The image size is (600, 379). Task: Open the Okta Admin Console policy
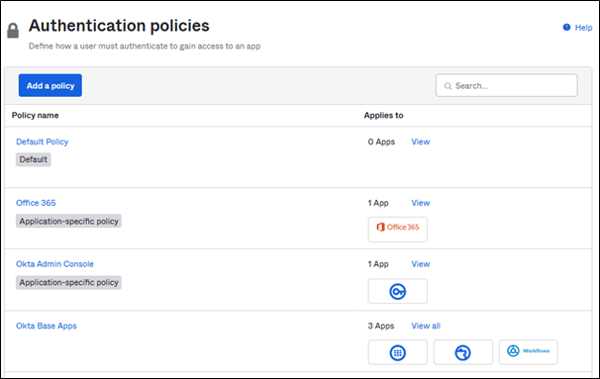tap(55, 264)
